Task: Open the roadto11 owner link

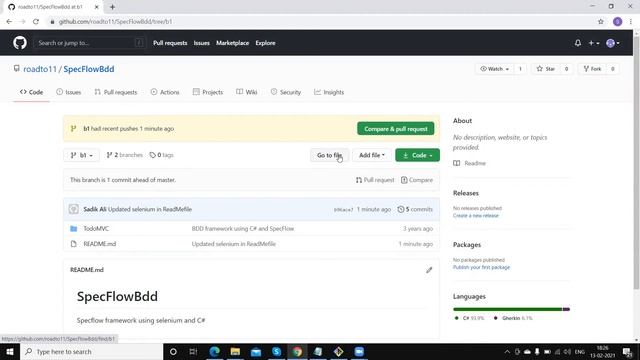Action: 40,69
